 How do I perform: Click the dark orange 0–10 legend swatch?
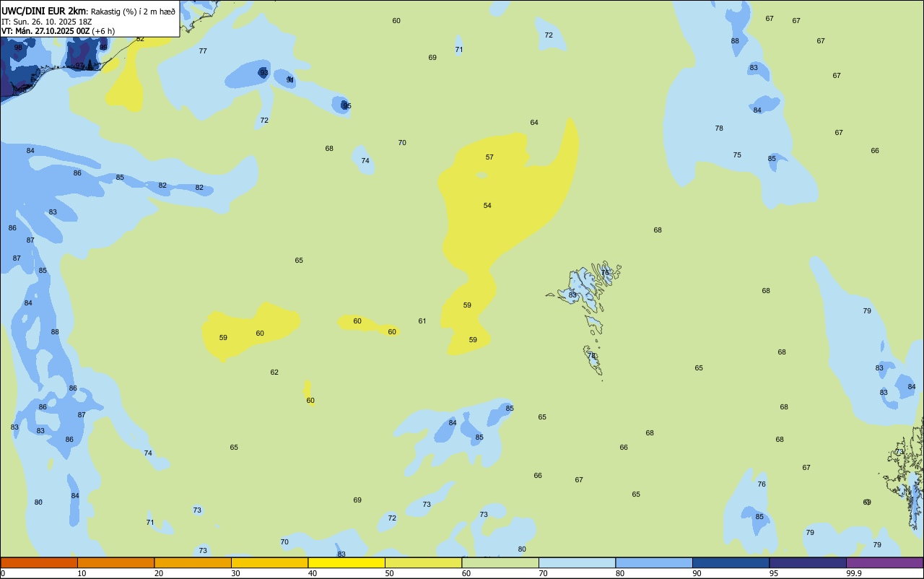point(39,562)
